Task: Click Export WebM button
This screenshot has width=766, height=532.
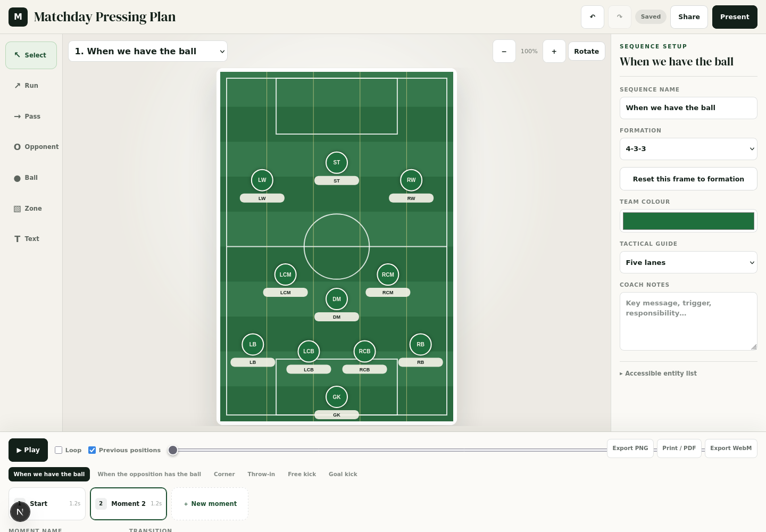Action: 731,448
